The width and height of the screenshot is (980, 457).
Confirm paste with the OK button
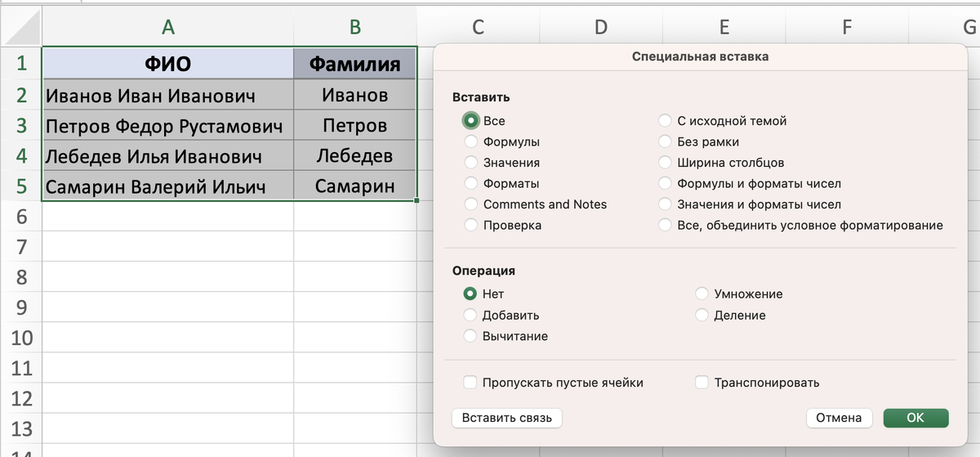point(915,418)
